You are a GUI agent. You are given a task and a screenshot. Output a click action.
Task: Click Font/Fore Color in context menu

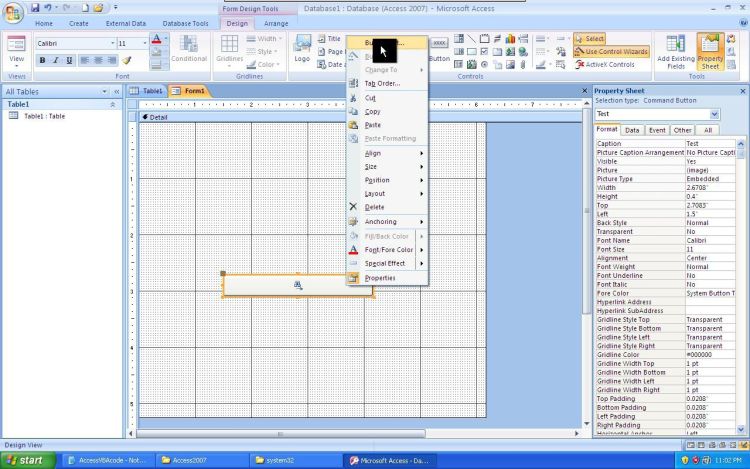(387, 250)
